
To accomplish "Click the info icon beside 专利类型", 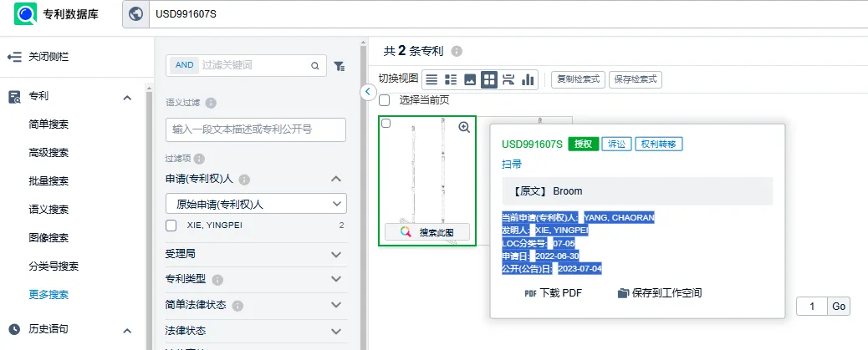I will tap(217, 280).
